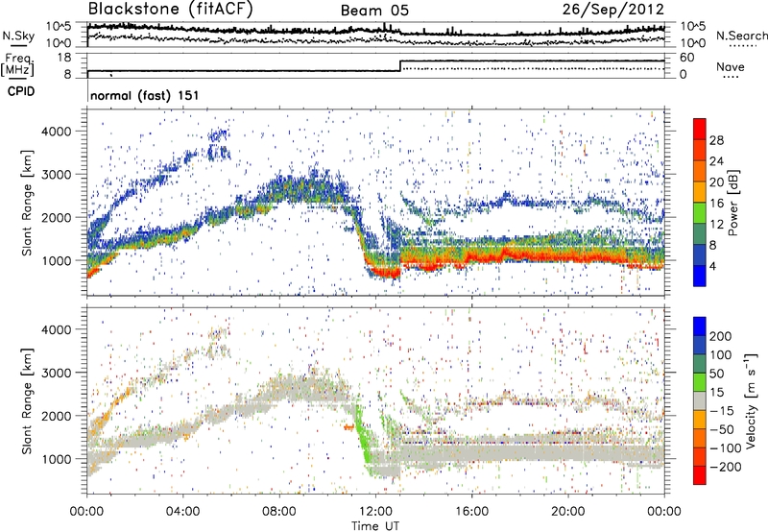Screen dimensions: 768x532
Task: Click the '16:00' time axis tick label
Action: (471, 512)
